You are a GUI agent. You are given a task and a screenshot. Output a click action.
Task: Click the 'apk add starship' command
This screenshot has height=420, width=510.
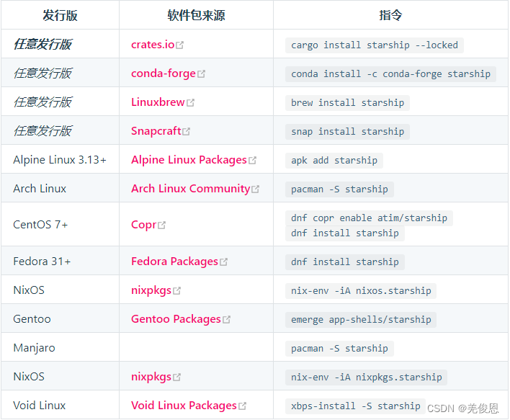click(334, 161)
